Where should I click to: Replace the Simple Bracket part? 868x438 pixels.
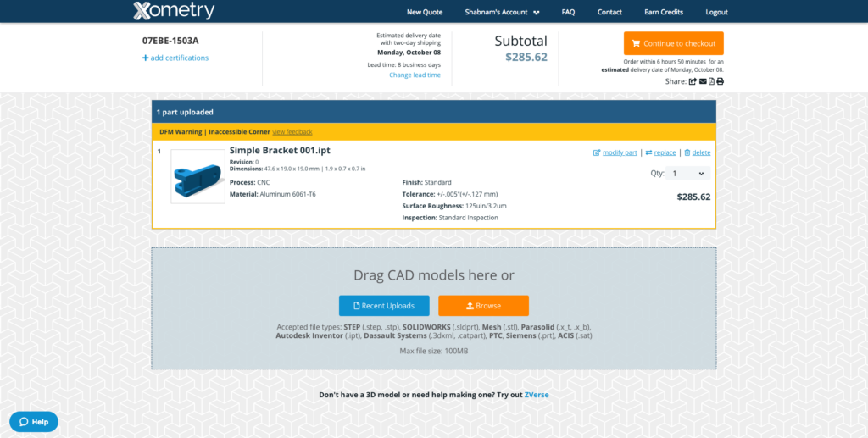pos(660,152)
